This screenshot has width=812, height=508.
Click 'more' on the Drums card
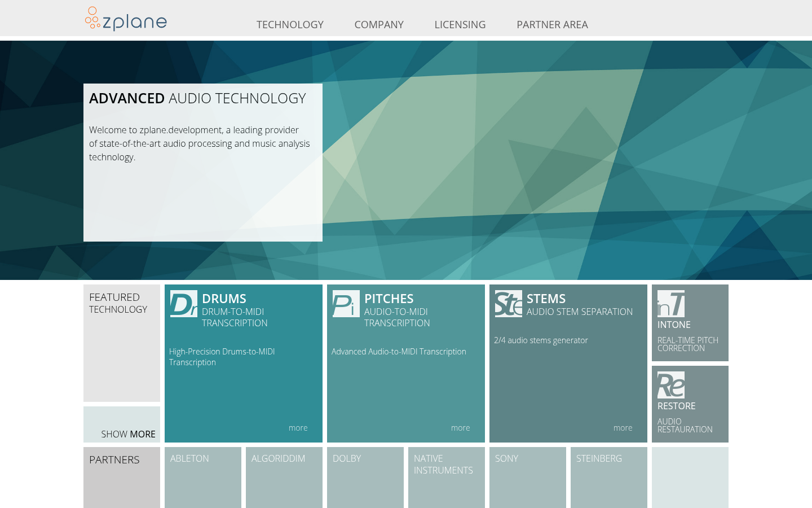click(298, 428)
